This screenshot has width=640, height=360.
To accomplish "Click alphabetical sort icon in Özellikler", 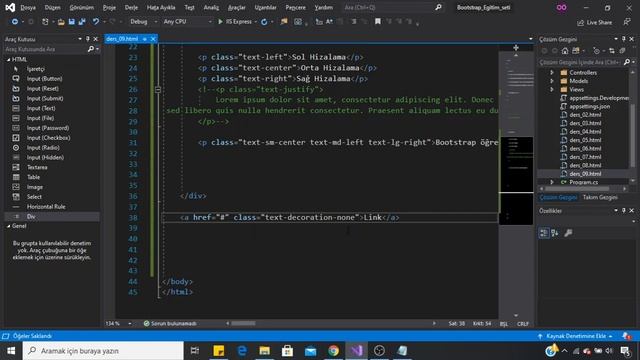I will click(555, 233).
